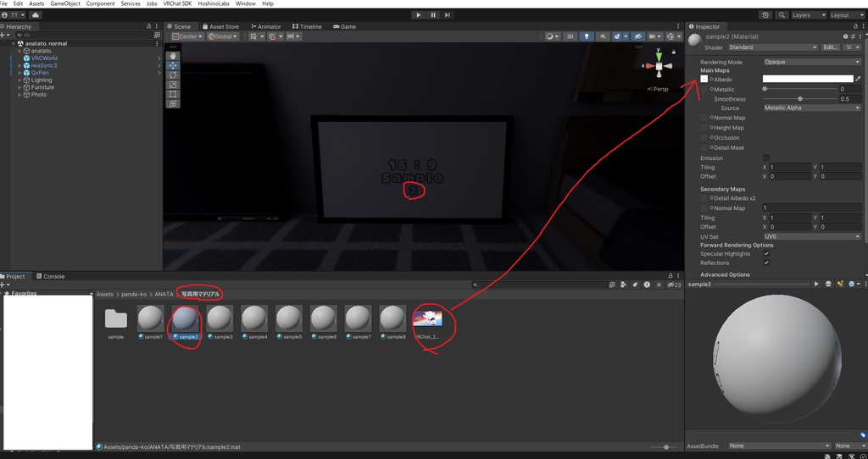Click the Play button
Screen dimensions: 868x459
tap(419, 15)
